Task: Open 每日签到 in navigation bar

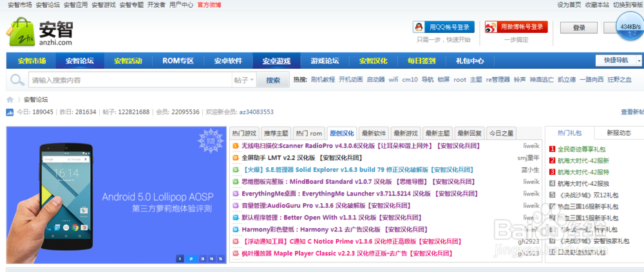Action: pos(421,61)
